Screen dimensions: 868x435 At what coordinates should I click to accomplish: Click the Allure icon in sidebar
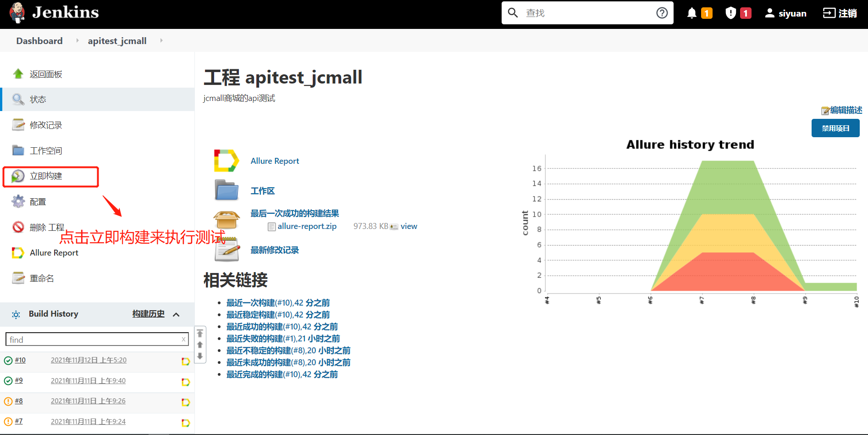(18, 253)
